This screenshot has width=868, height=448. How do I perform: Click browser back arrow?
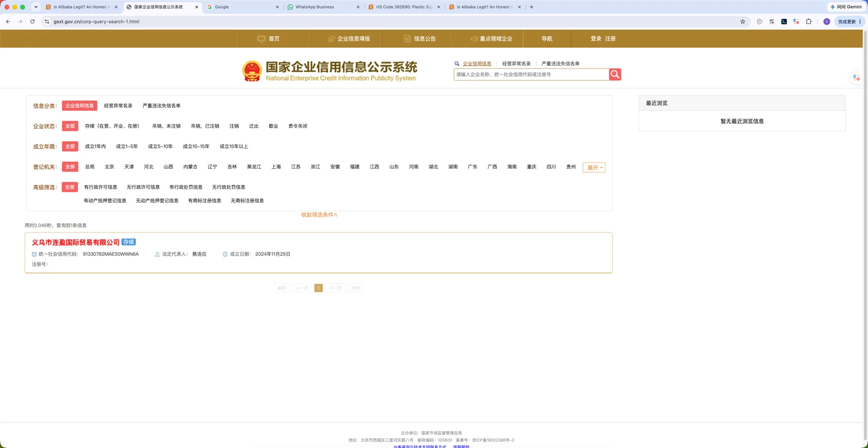click(x=8, y=22)
